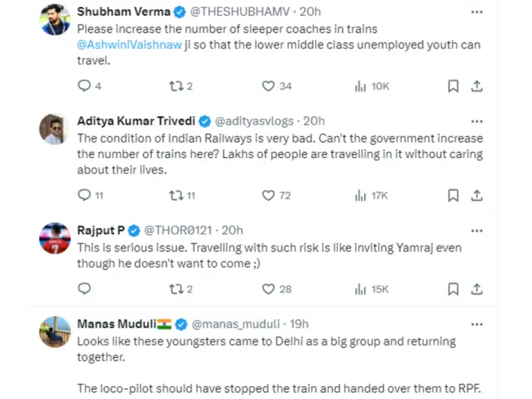Share Rajput P's tweet
Screen dimensions: 532x399
477,289
